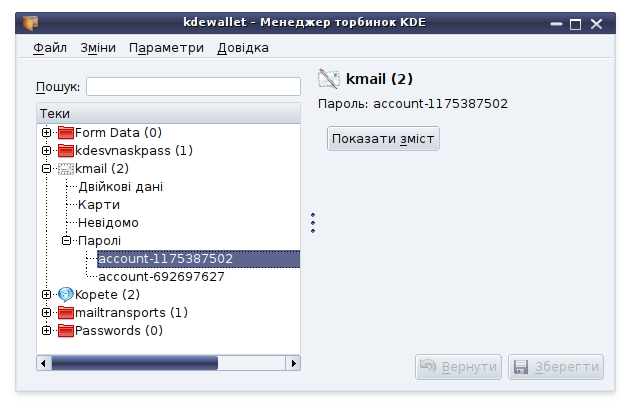Collapse the Паролі subfolder
Screen dimensions: 631x410
66,241
